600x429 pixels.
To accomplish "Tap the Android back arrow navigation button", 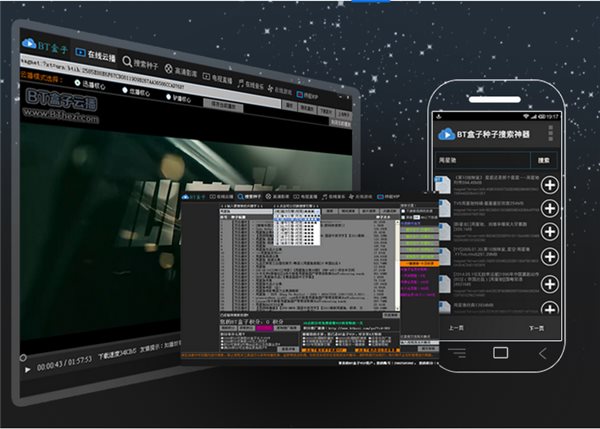I will tap(543, 353).
